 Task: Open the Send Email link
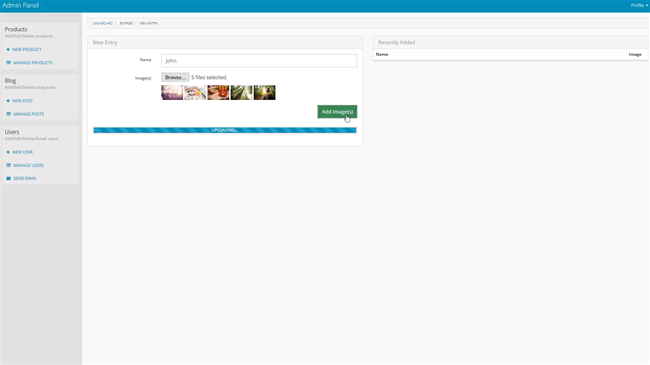pos(25,178)
